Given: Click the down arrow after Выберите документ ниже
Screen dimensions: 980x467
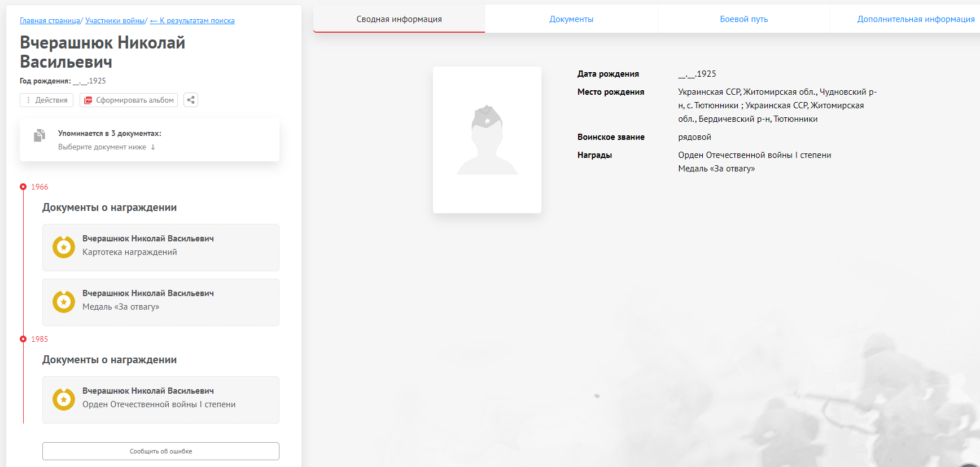Looking at the screenshot, I should (153, 147).
